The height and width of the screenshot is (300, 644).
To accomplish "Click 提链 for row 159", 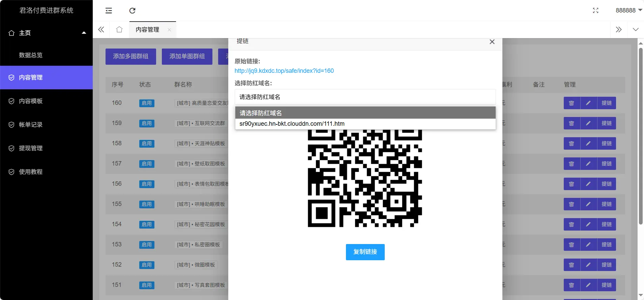I will (x=607, y=123).
